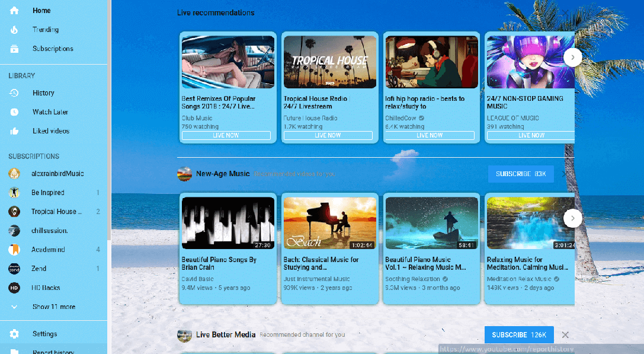Subscribe to New-Age Music channel
644x354 pixels.
[x=521, y=174]
